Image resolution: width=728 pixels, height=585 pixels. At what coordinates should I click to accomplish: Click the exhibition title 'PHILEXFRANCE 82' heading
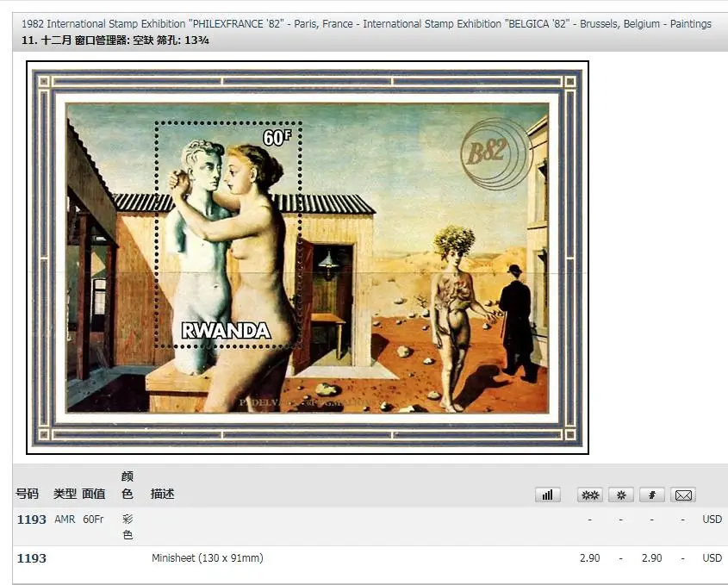click(x=366, y=23)
